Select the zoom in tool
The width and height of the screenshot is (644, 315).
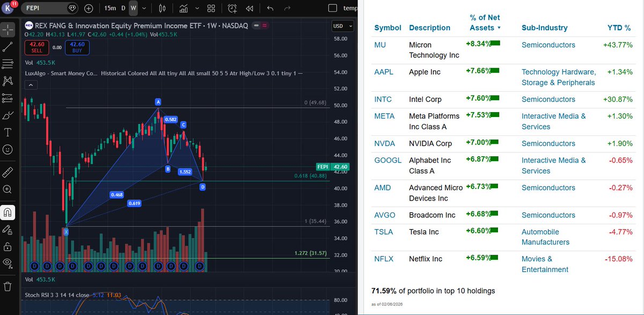pyautogui.click(x=8, y=189)
